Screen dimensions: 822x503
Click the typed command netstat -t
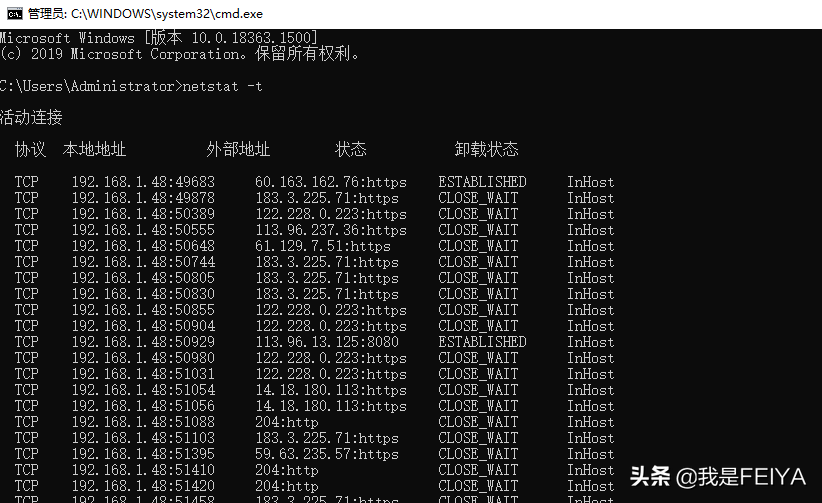(x=222, y=86)
